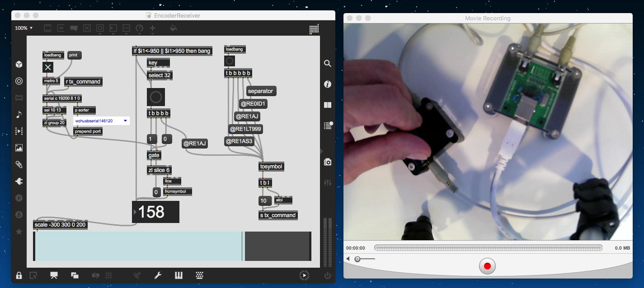Click the speaker icon in Movie Recording
This screenshot has width=644, height=288.
click(x=348, y=259)
